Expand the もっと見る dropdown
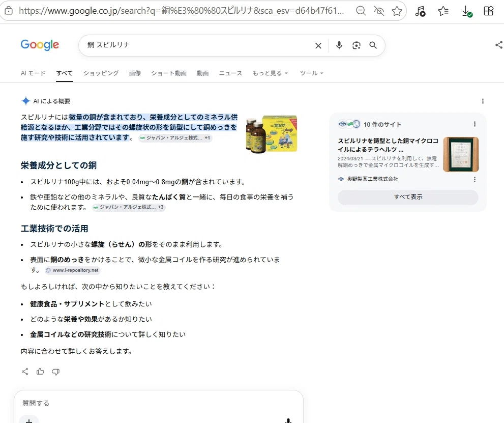The width and height of the screenshot is (504, 423). [270, 73]
